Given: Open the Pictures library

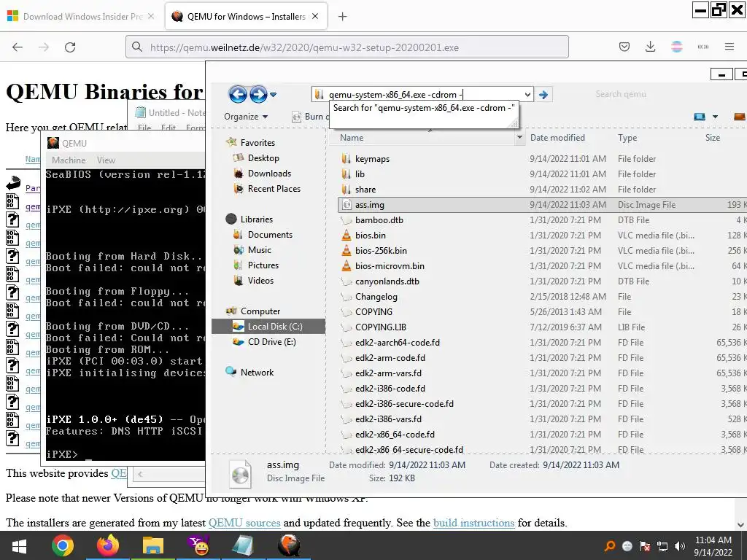Looking at the screenshot, I should [263, 265].
